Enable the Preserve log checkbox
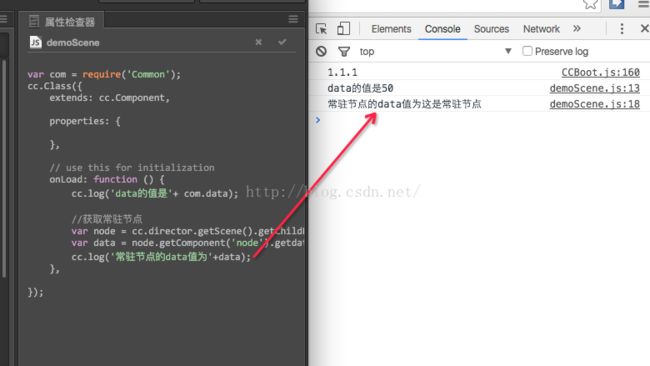650x366 pixels. 527,51
